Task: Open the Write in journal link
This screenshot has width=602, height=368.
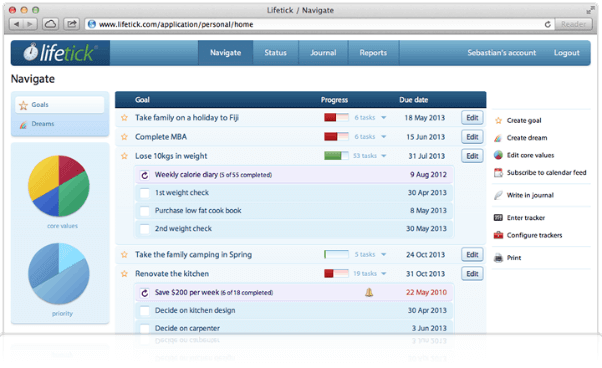Action: tap(530, 195)
